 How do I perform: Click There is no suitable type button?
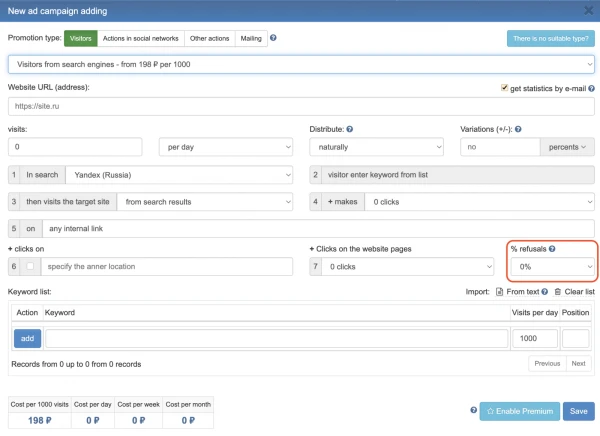551,39
